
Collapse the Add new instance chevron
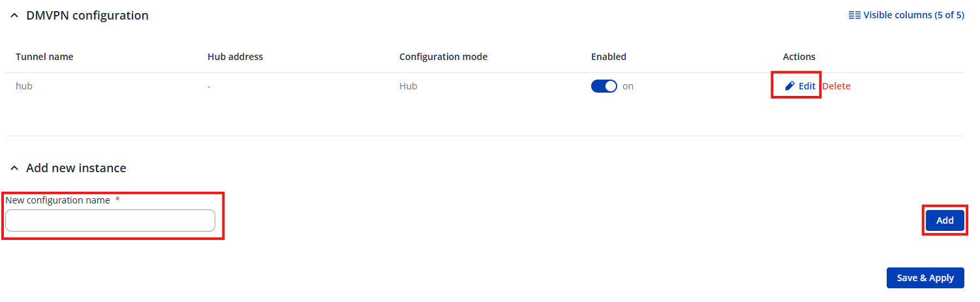pyautogui.click(x=14, y=168)
